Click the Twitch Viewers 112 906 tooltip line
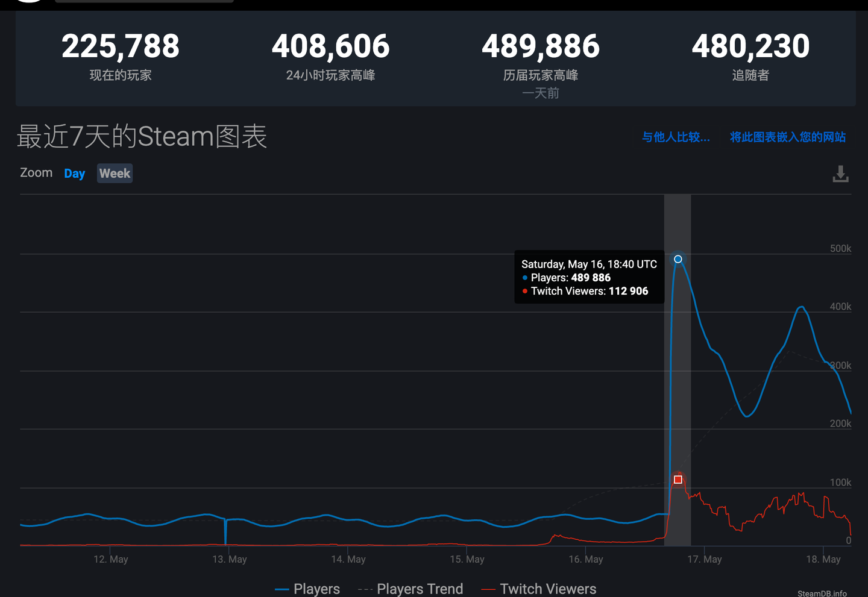 click(585, 291)
